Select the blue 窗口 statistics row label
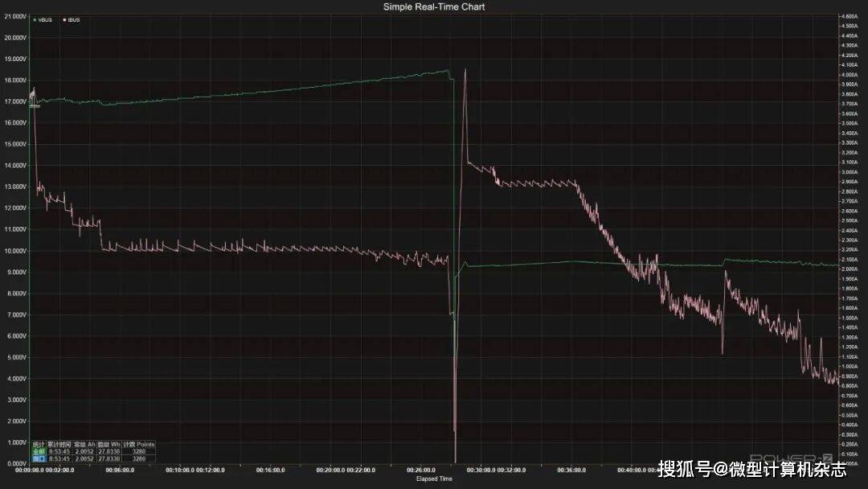This screenshot has width=868, height=489. pos(38,458)
